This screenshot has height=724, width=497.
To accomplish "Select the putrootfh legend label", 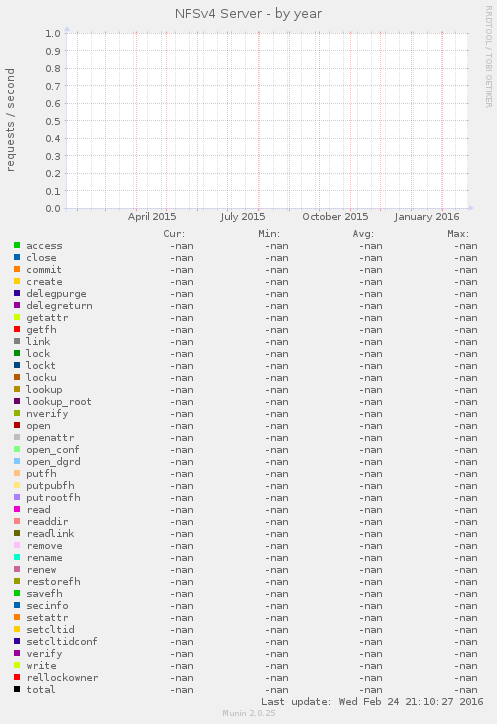I will 53,498.
